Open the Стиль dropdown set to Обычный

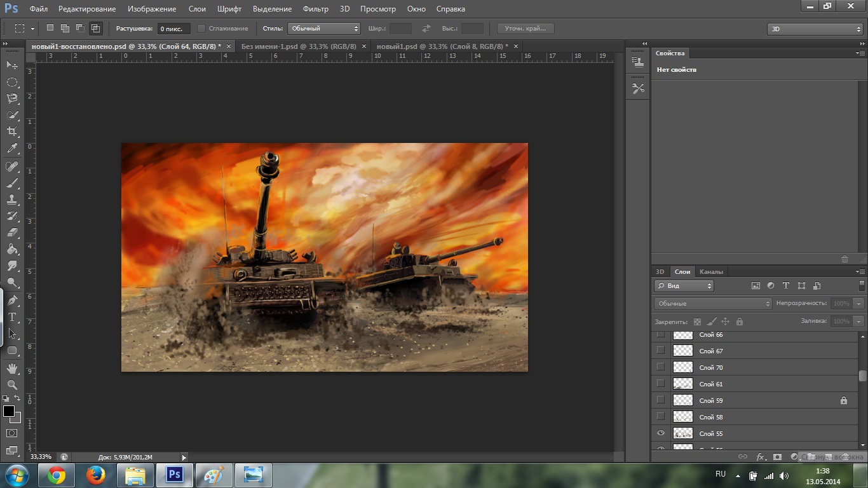[x=324, y=29]
